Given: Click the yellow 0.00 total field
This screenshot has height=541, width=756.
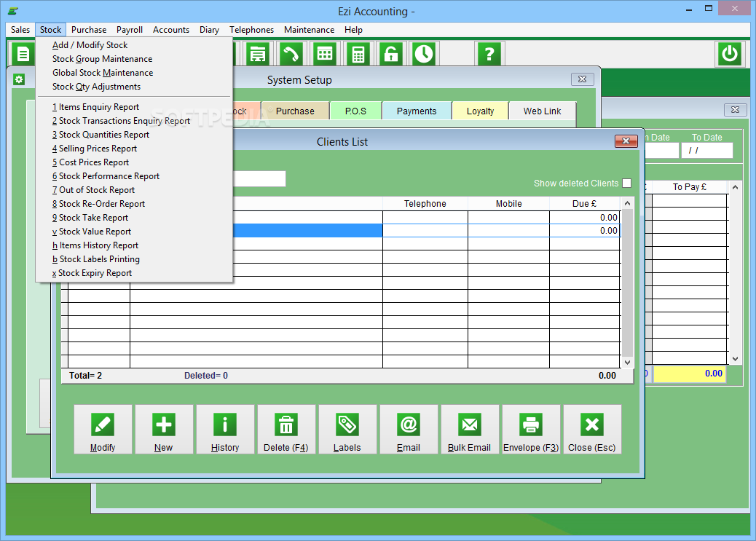Looking at the screenshot, I should [x=690, y=374].
